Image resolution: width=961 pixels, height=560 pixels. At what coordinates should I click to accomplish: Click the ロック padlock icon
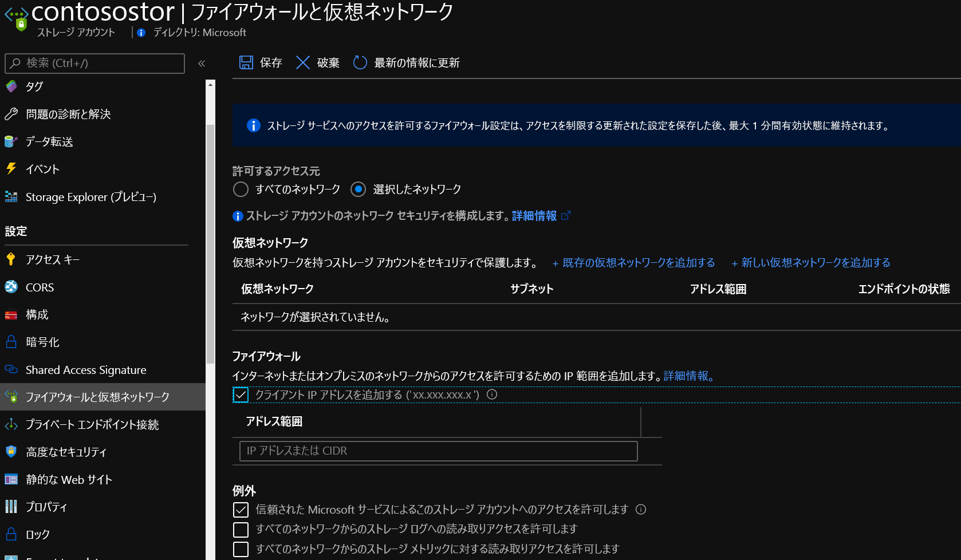pyautogui.click(x=11, y=534)
